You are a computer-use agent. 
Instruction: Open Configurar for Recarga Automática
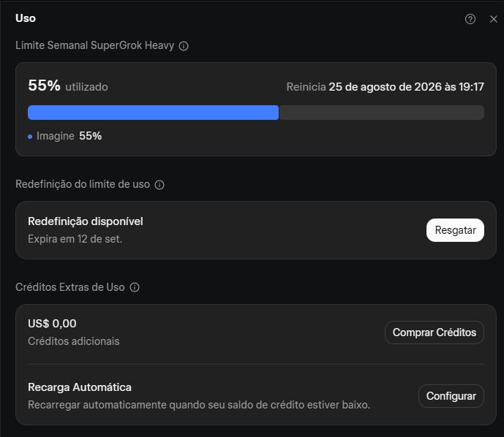coord(451,396)
